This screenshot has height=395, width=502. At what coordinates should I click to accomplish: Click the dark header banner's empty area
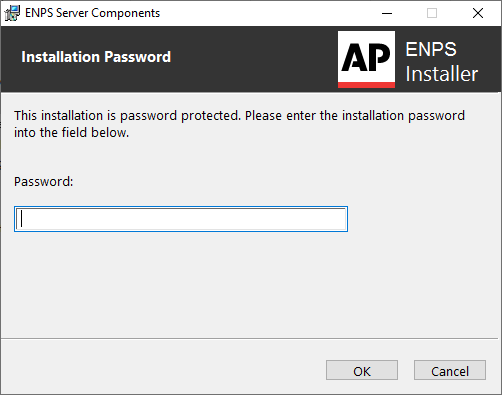(x=253, y=59)
